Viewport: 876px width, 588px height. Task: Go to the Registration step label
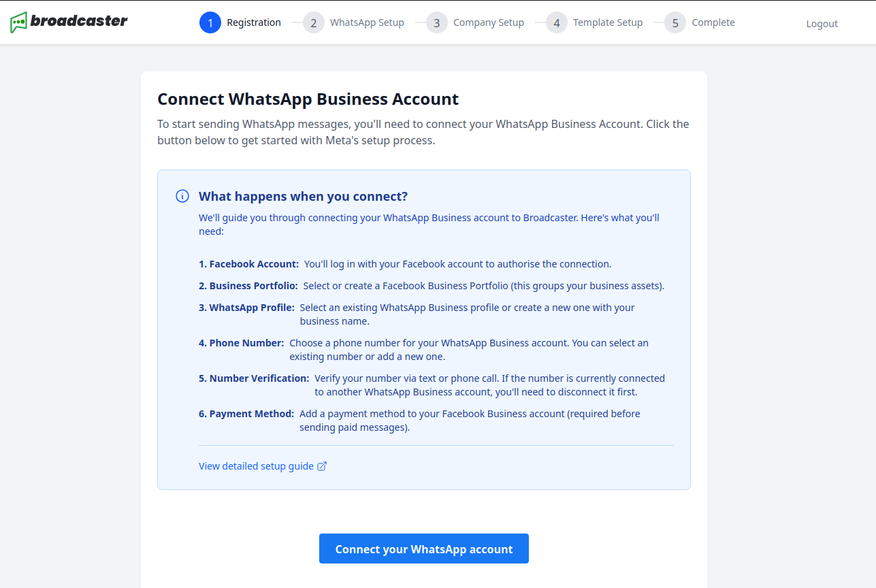[254, 22]
